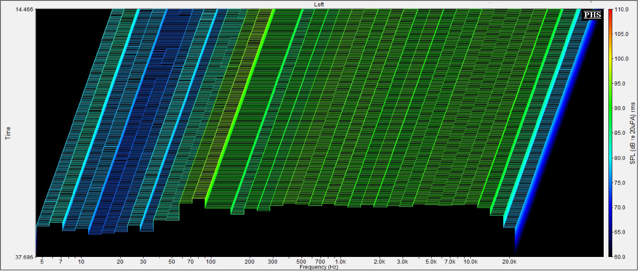The image size is (644, 279).
Task: Click the 110.0 color scale label
Action: [621, 9]
